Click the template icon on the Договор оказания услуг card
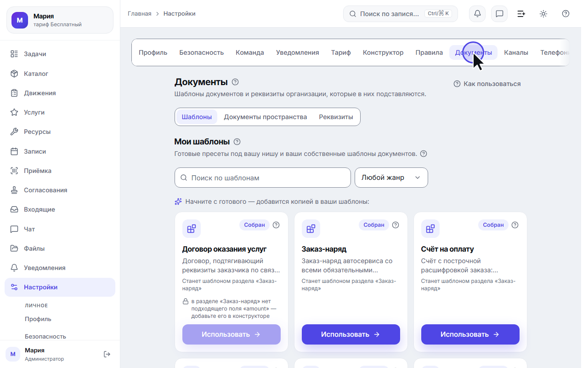588x368 pixels. (192, 229)
